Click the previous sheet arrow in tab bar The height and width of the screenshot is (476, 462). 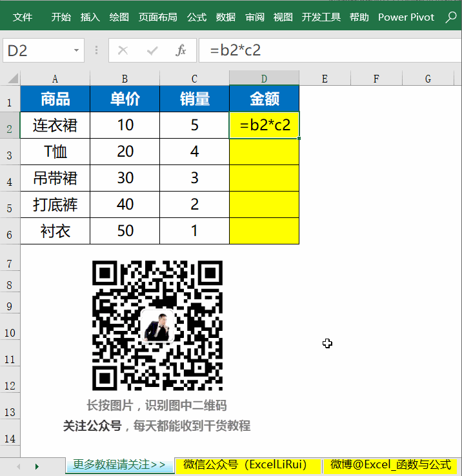(x=19, y=466)
